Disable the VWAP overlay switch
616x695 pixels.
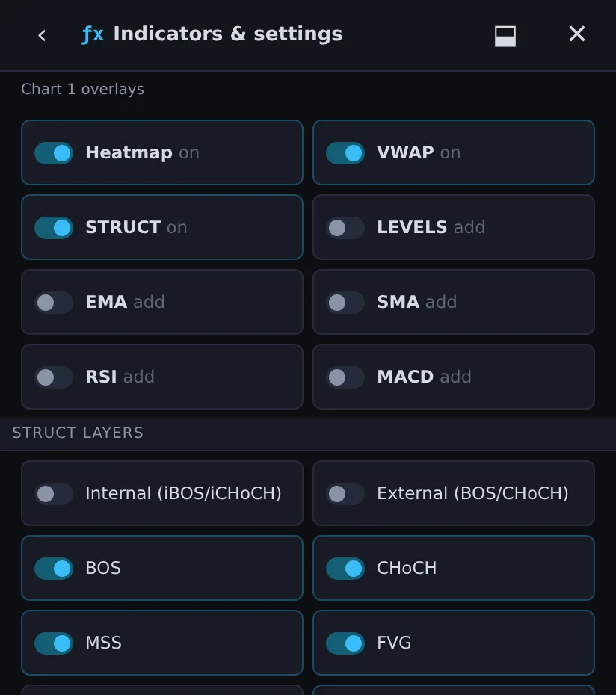(x=345, y=153)
